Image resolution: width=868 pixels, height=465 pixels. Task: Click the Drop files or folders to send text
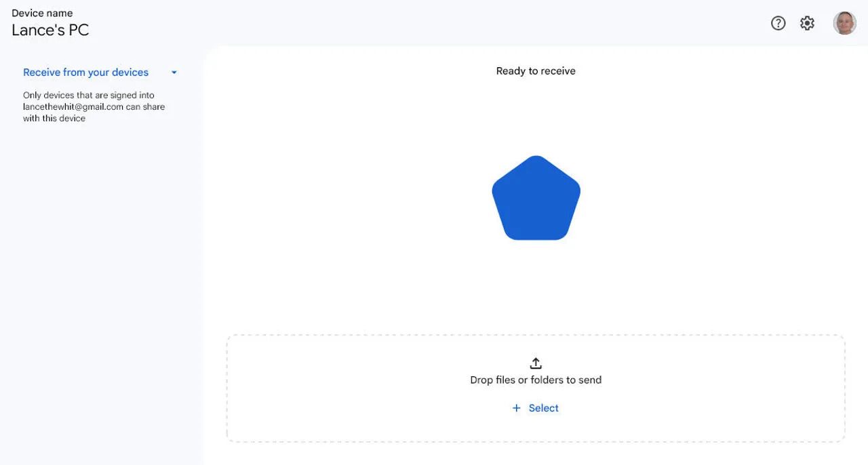click(536, 380)
